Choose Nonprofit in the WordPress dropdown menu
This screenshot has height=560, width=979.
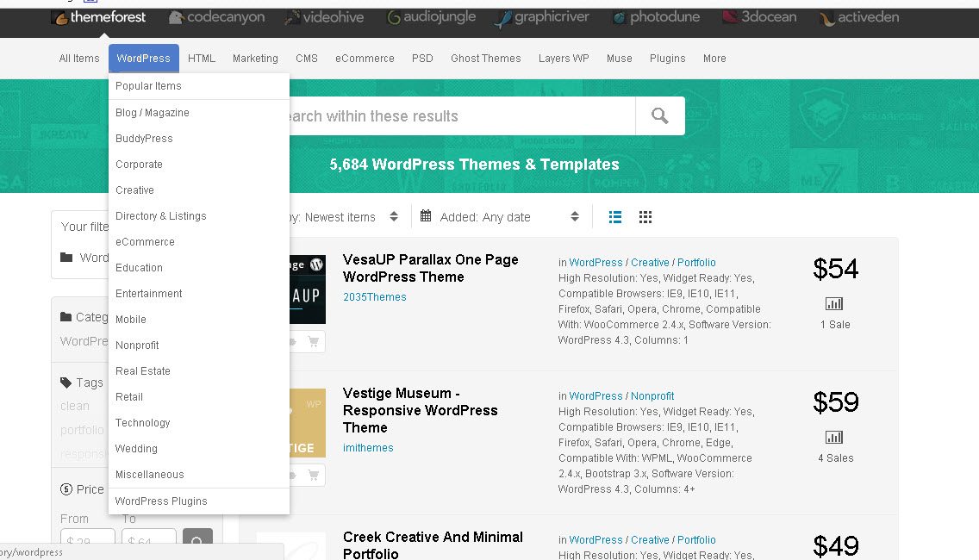coord(199,345)
